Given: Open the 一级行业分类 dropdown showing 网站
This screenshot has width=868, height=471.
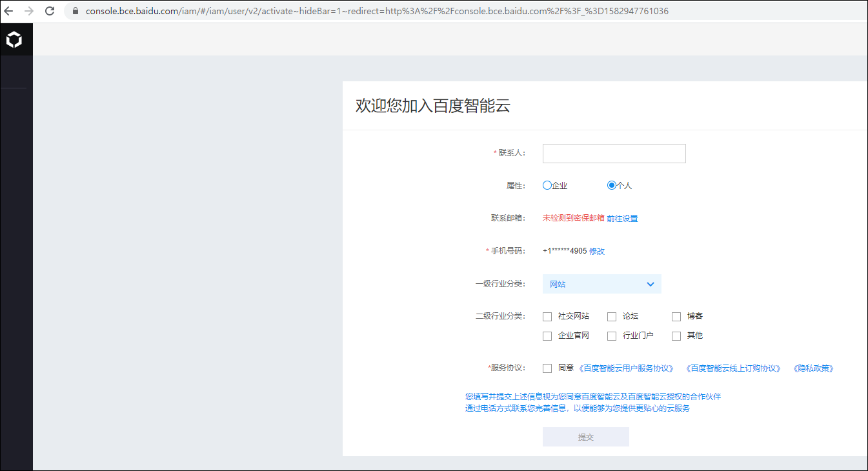Looking at the screenshot, I should [x=601, y=284].
